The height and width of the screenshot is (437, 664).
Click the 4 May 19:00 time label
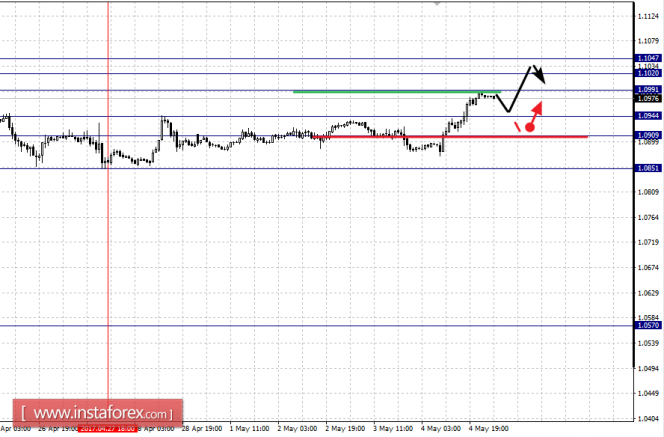pyautogui.click(x=488, y=429)
